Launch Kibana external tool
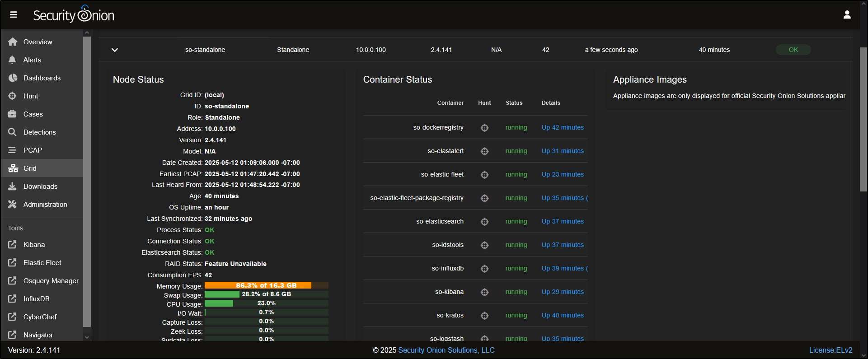 click(x=34, y=245)
